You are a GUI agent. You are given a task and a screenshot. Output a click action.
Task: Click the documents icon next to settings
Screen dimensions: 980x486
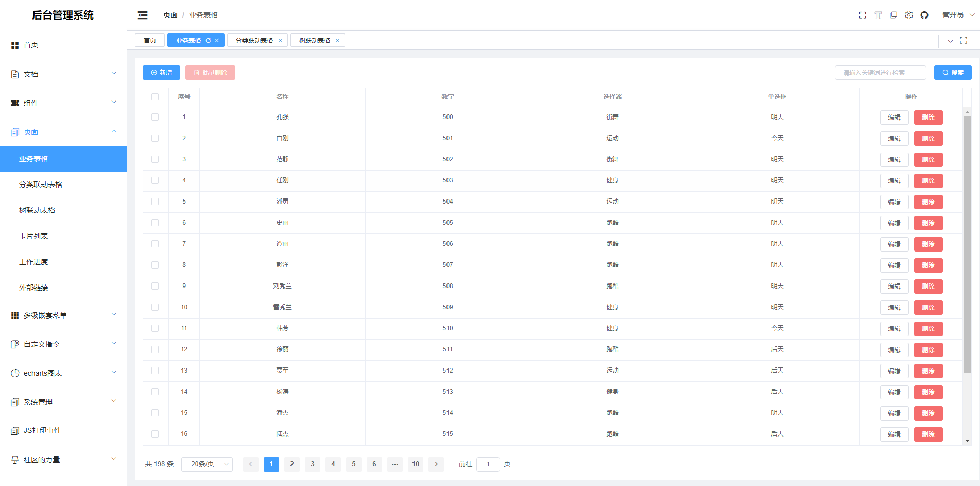pos(893,15)
